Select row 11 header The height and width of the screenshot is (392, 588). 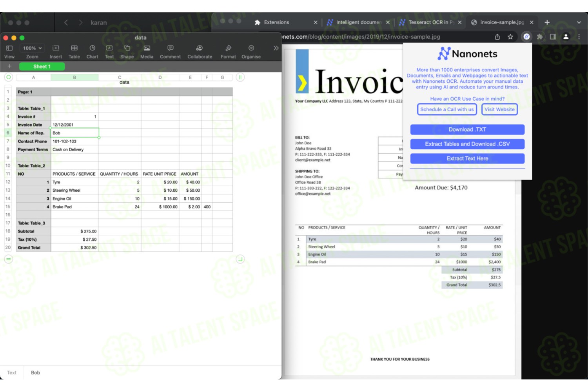pos(8,174)
